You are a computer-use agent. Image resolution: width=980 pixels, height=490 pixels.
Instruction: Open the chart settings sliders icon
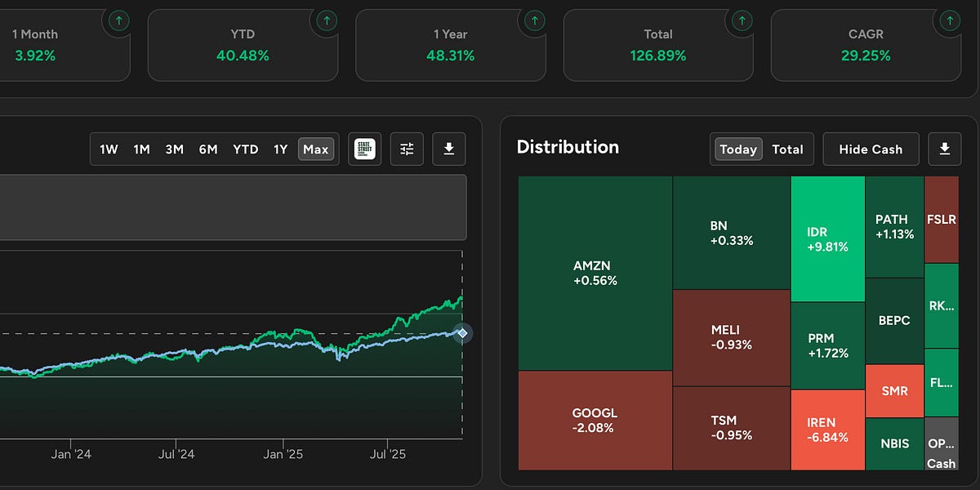[407, 149]
